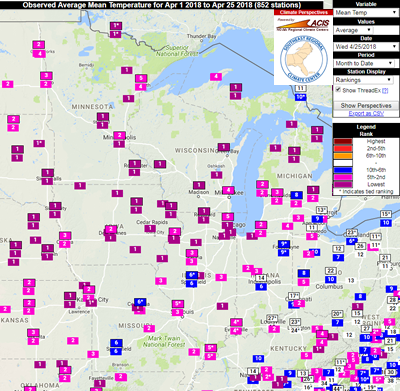The width and height of the screenshot is (400, 391).
Task: Click the white 22 marker above Columbus
Action: tap(331, 271)
